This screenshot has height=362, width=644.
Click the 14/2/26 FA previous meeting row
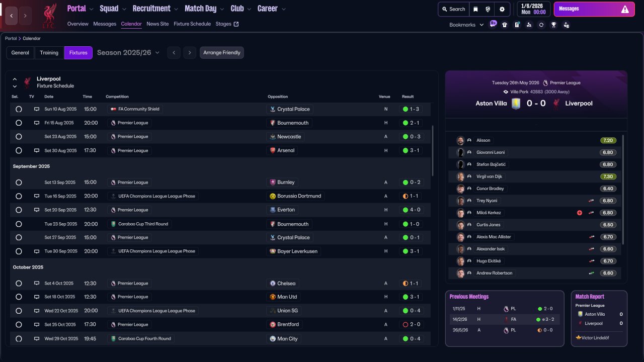[505, 319]
